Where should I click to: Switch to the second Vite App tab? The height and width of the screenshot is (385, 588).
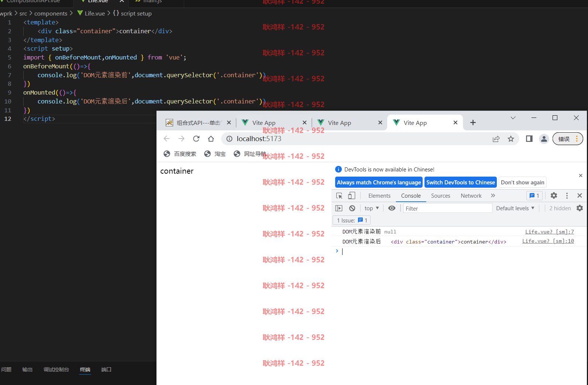coord(340,123)
